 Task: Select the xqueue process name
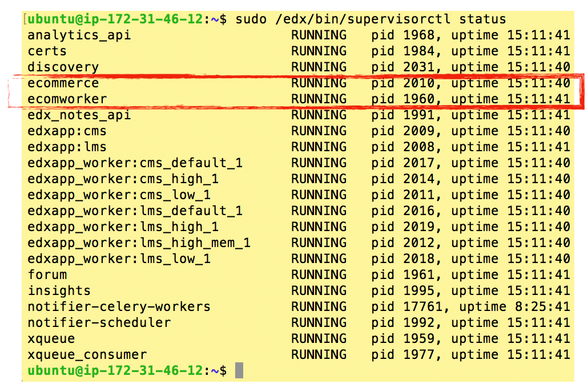(x=51, y=339)
